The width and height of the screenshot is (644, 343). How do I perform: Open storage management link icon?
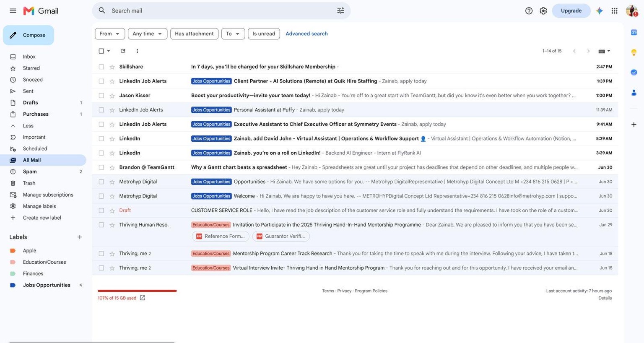pyautogui.click(x=143, y=298)
